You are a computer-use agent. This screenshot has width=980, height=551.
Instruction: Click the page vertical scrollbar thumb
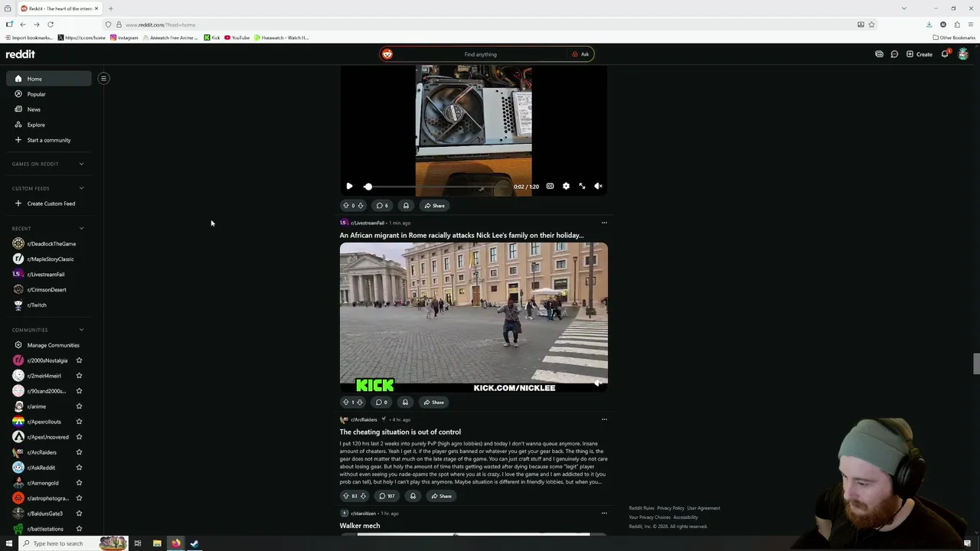[976, 364]
